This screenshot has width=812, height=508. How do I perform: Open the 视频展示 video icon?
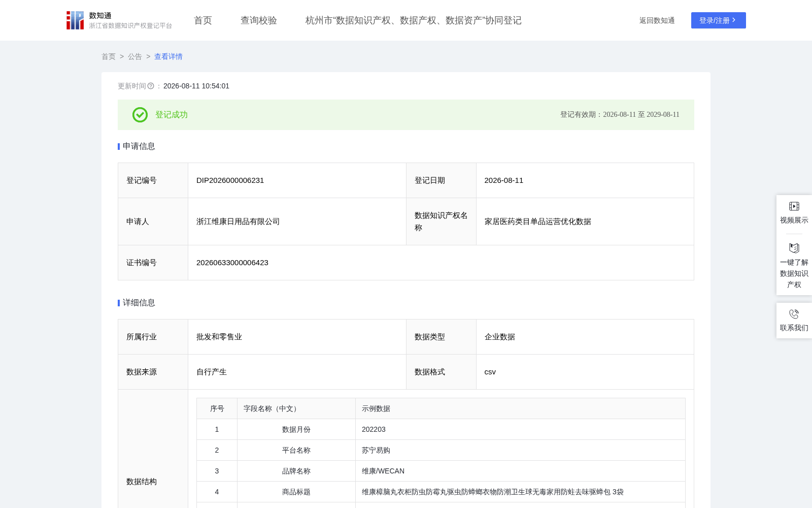tap(794, 206)
